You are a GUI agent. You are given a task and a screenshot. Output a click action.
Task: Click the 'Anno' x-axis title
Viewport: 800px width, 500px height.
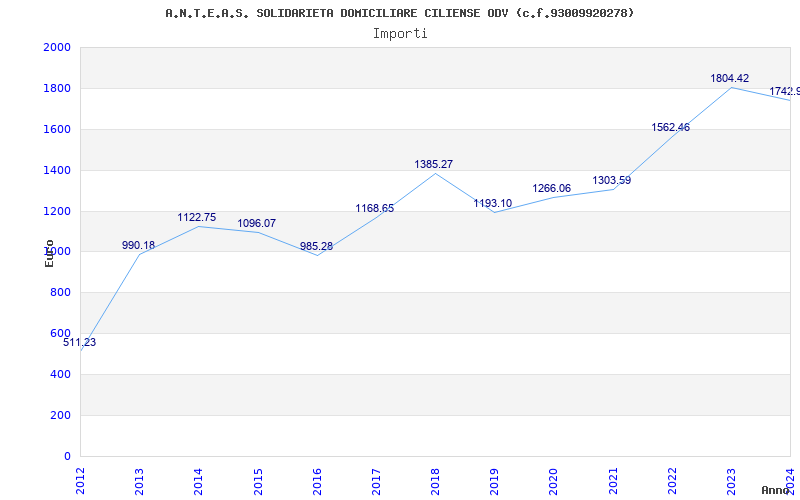coord(775,490)
